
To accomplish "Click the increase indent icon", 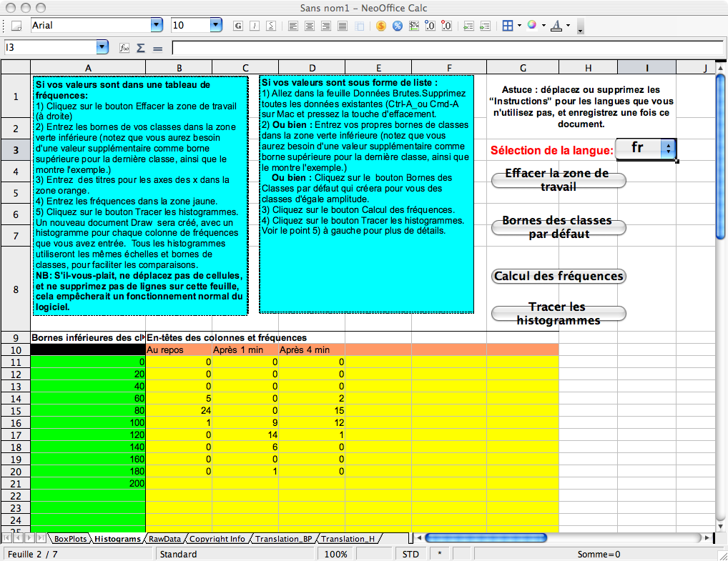I will pyautogui.click(x=485, y=26).
